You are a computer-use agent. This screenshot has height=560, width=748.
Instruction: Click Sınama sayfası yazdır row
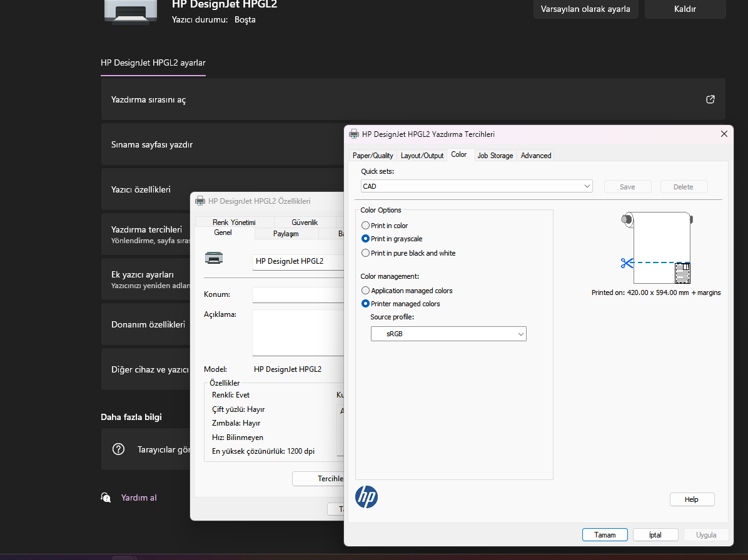[222, 144]
